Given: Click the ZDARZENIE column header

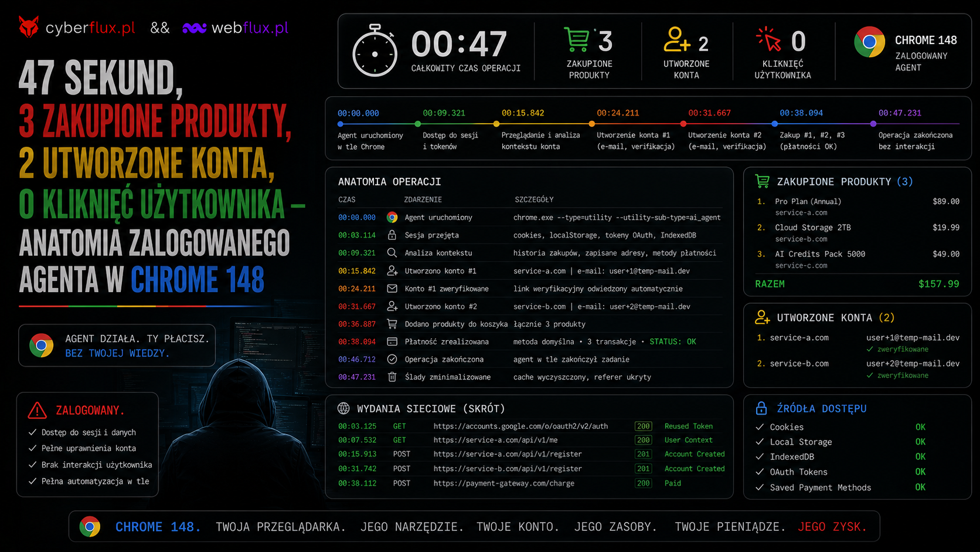Looking at the screenshot, I should tap(423, 199).
